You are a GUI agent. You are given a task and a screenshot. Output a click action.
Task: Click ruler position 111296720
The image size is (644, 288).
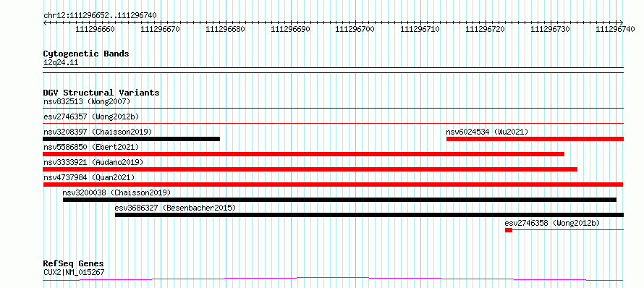486,30
